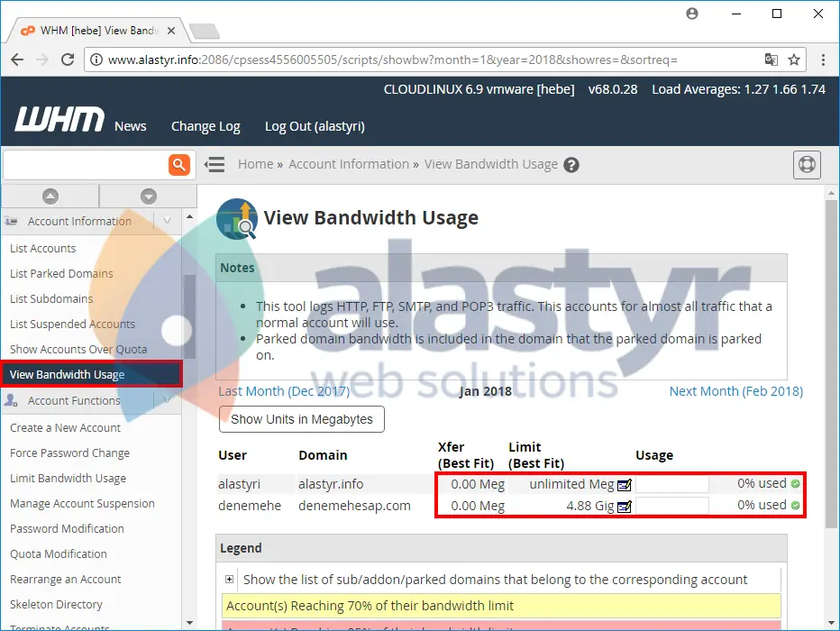Click Home breadcrumb link

pyautogui.click(x=256, y=164)
